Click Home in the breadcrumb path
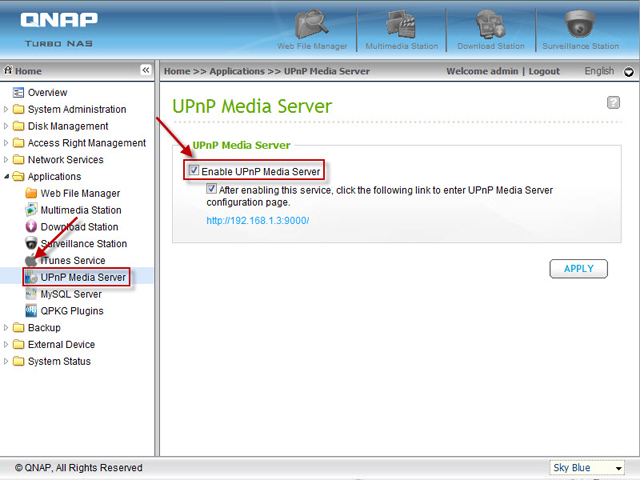 coord(177,71)
